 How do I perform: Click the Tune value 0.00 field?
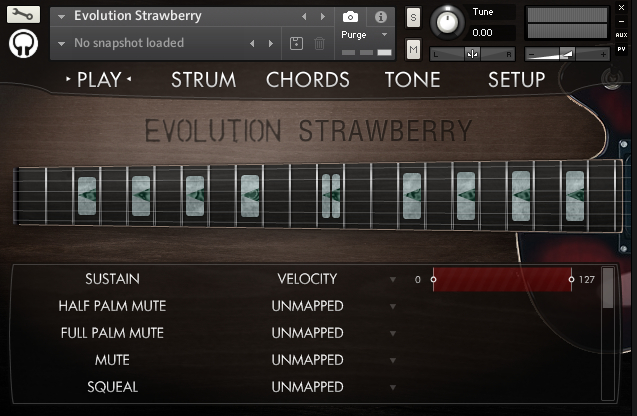(x=492, y=32)
